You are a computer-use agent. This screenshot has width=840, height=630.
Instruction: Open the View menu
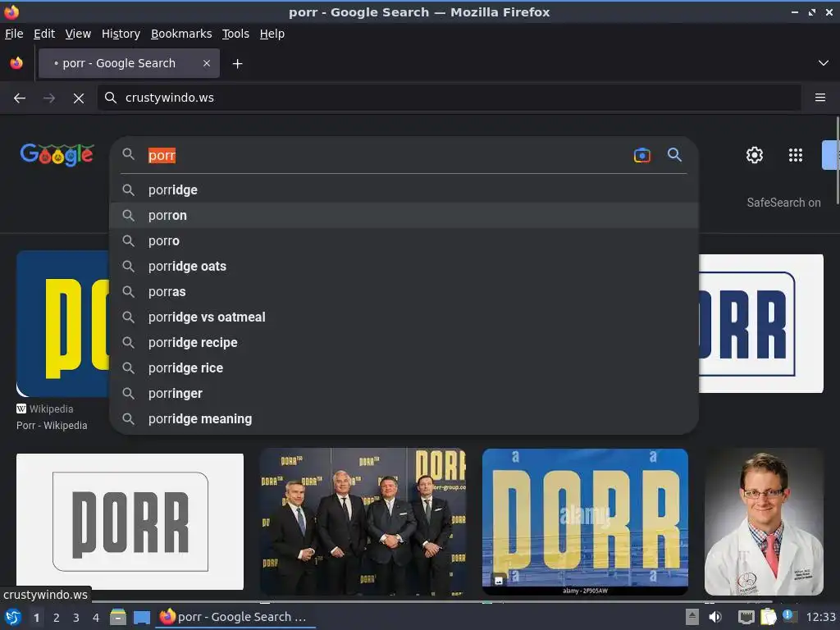[78, 34]
